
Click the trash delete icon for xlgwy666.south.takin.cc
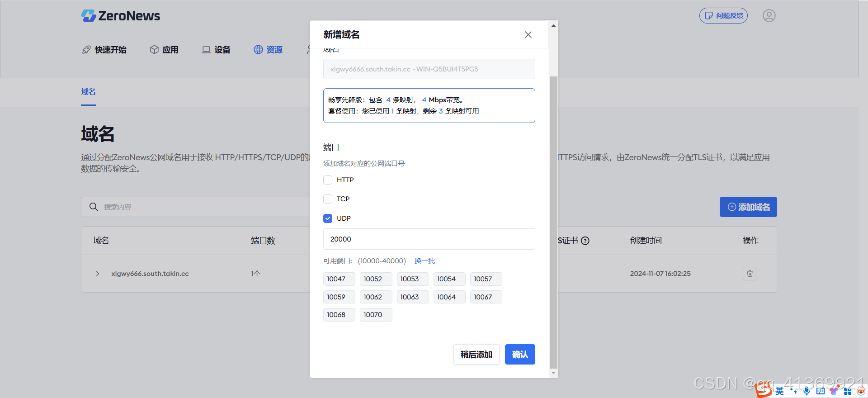point(750,274)
